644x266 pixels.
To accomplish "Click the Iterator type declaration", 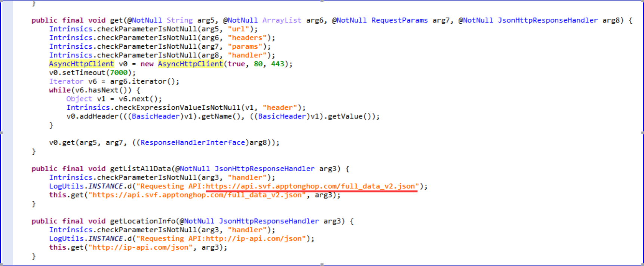I will (66, 81).
